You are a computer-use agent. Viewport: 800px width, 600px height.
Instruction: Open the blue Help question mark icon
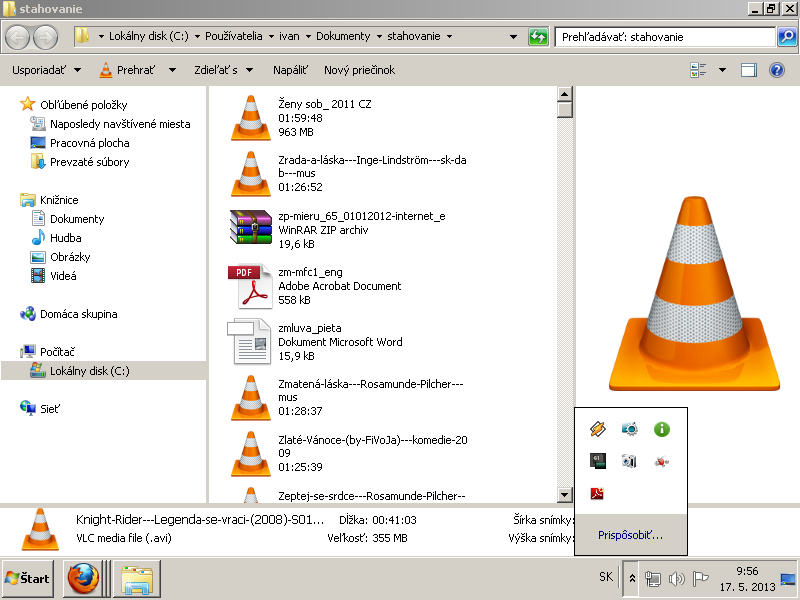[x=777, y=70]
